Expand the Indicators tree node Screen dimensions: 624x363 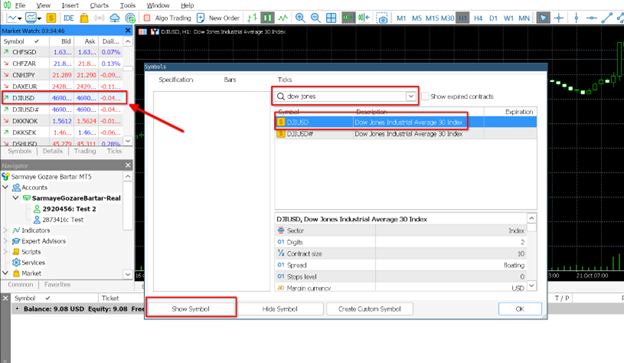point(6,230)
